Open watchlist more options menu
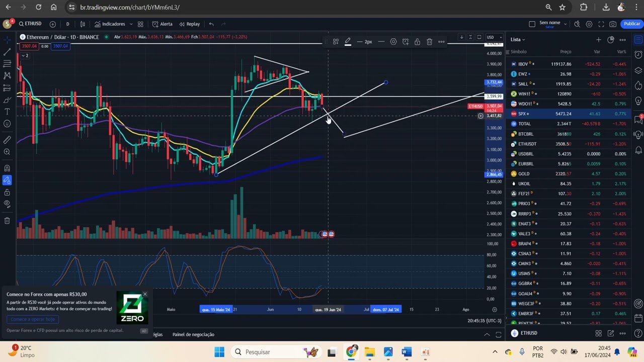This screenshot has width=644, height=362. [x=623, y=39]
